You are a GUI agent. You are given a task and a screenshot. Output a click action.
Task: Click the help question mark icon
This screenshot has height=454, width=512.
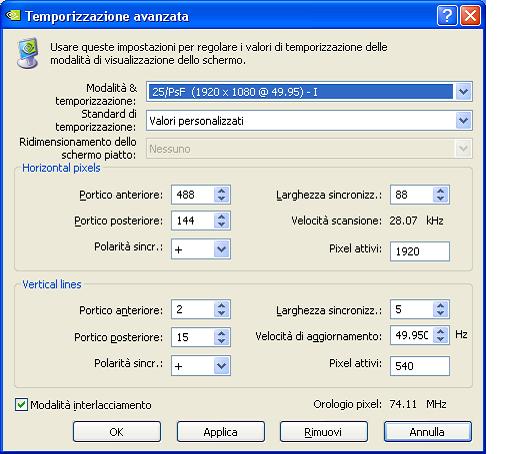(x=447, y=15)
